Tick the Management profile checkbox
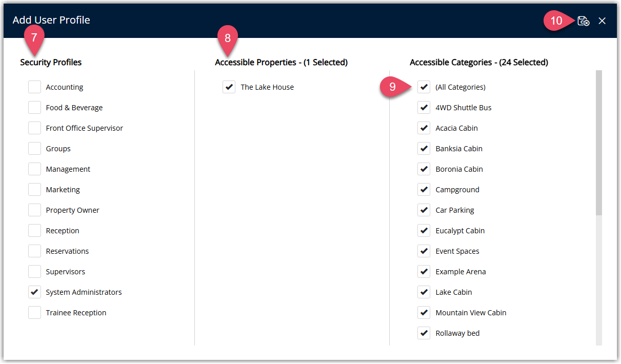 34,169
